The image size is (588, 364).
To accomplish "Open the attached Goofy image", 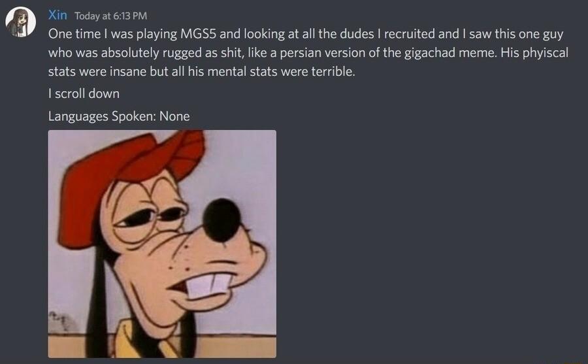I will pyautogui.click(x=162, y=244).
